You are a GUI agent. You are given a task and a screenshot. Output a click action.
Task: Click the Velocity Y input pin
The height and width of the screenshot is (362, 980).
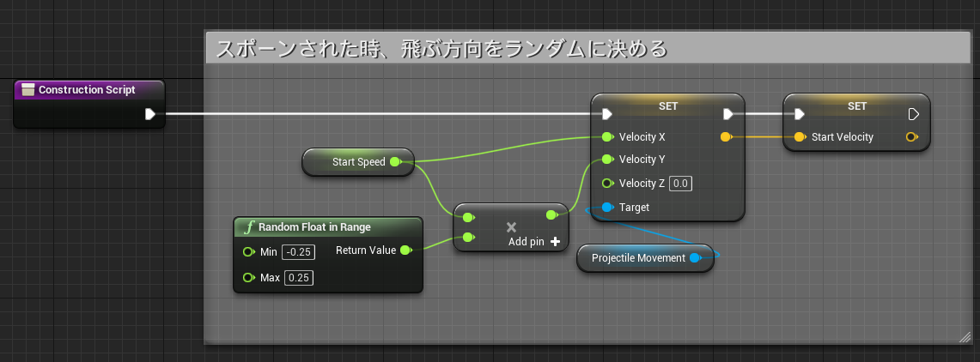point(607,160)
